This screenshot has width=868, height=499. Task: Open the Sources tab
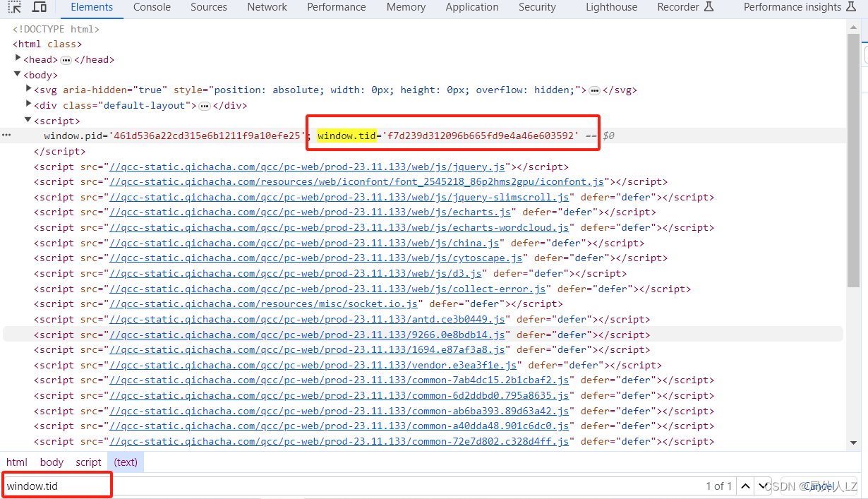pyautogui.click(x=209, y=7)
